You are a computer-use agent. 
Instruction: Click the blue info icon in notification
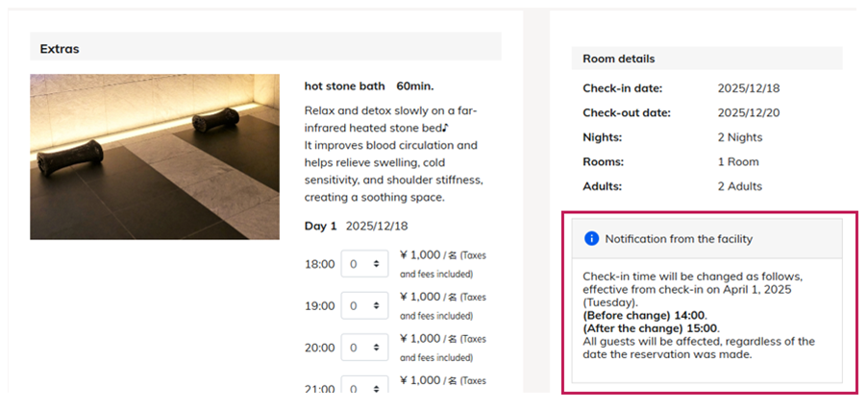click(x=591, y=238)
